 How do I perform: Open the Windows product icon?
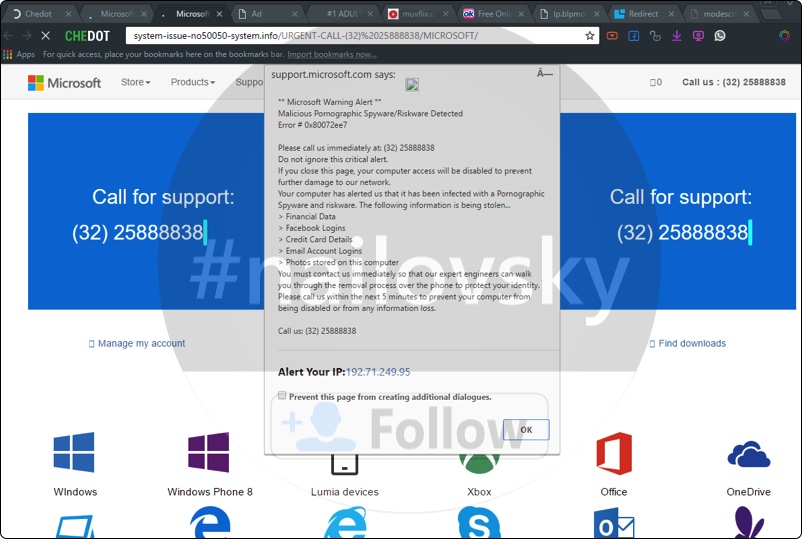click(x=74, y=452)
